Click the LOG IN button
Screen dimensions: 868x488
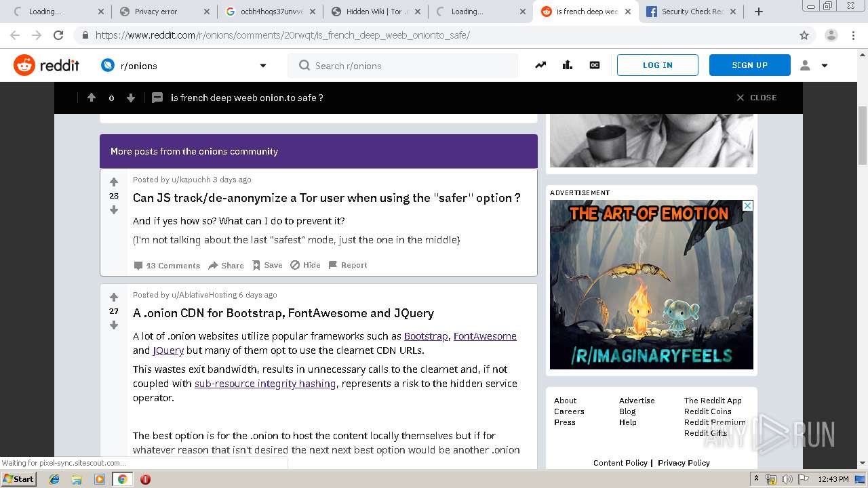tap(658, 65)
